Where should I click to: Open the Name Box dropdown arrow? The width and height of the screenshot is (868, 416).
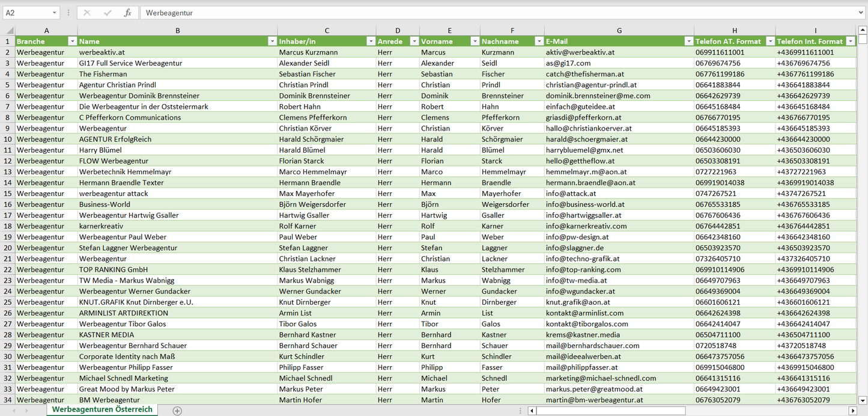pos(55,13)
